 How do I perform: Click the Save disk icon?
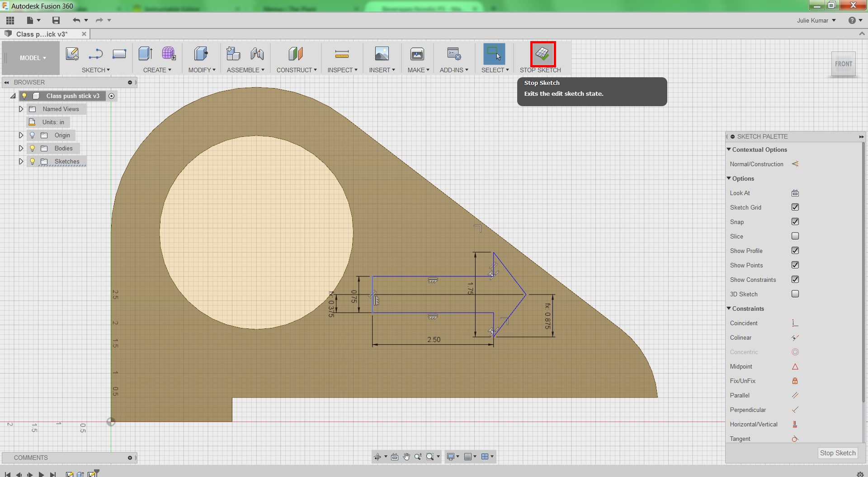pos(56,20)
